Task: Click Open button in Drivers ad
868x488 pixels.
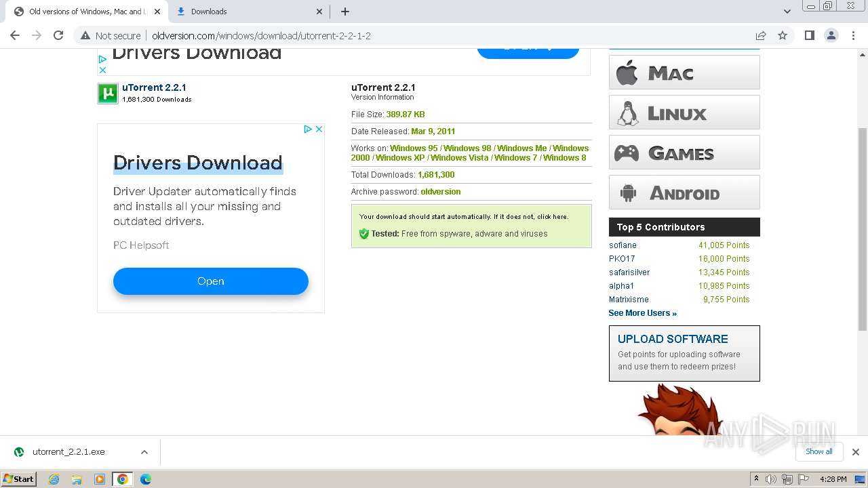Action: [x=211, y=281]
